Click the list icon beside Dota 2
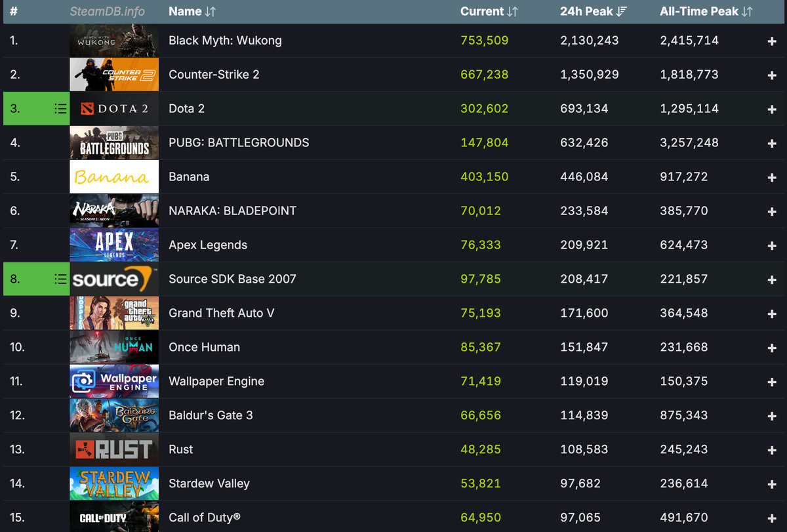Screen dimensions: 787x532 coord(60,109)
